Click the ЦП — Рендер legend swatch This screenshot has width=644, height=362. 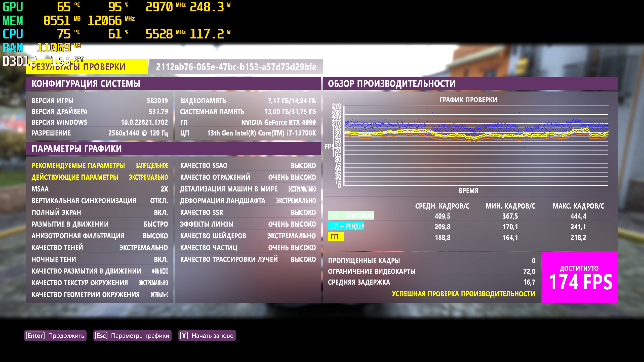point(346,226)
